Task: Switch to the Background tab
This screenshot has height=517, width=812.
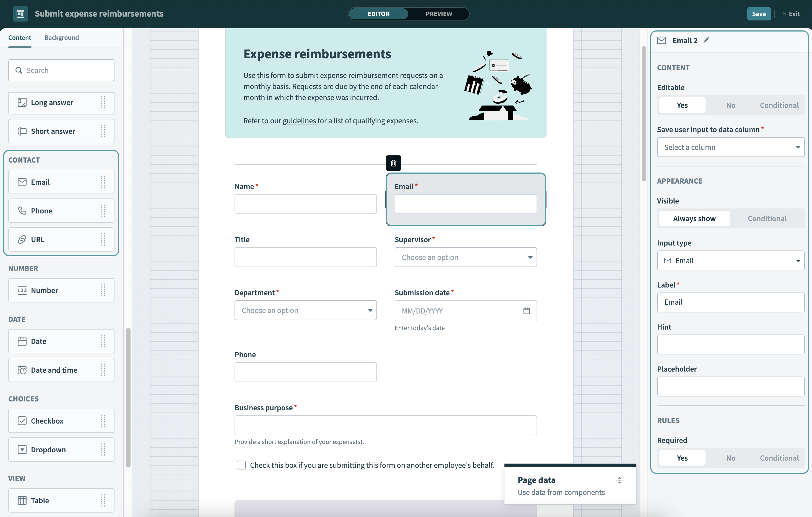Action: point(62,37)
